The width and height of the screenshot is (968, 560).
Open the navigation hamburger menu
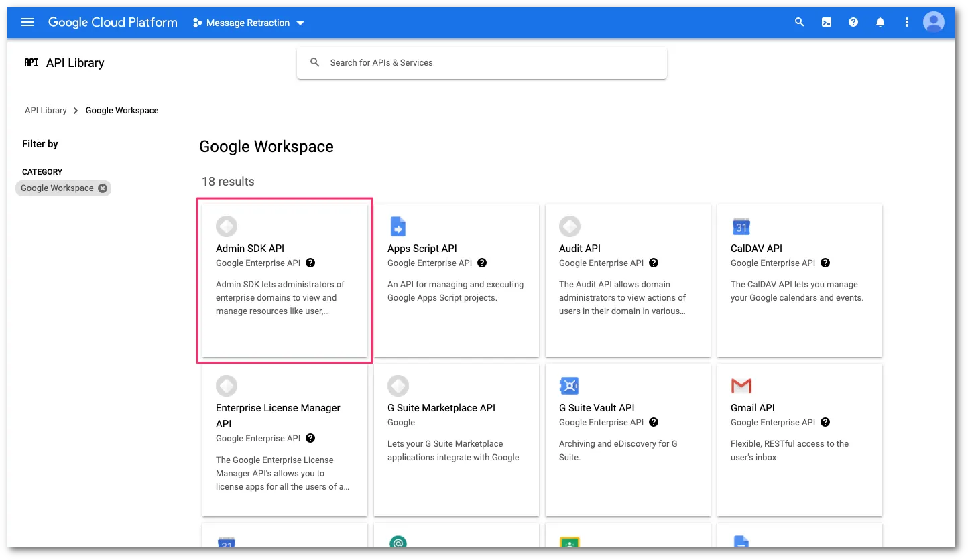pyautogui.click(x=27, y=22)
